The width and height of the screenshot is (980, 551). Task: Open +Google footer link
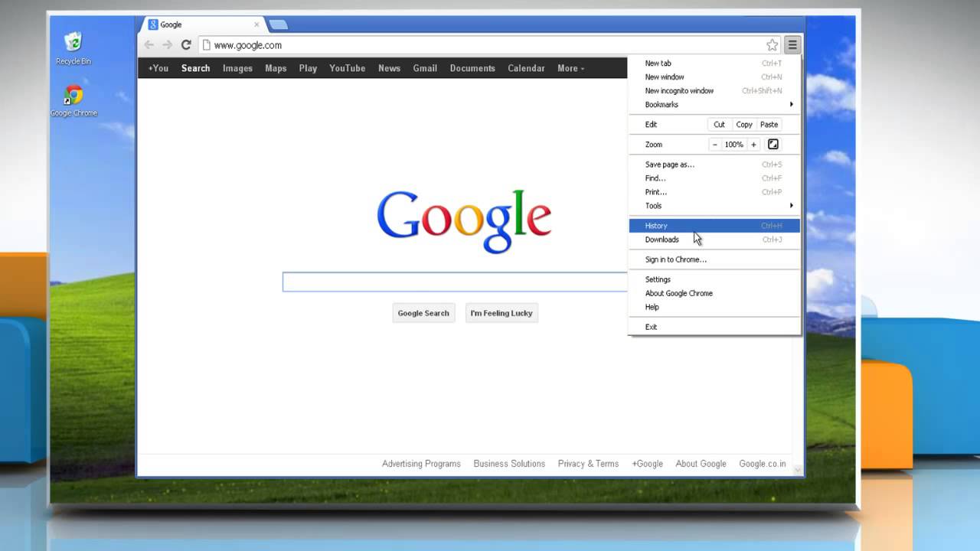pyautogui.click(x=647, y=464)
